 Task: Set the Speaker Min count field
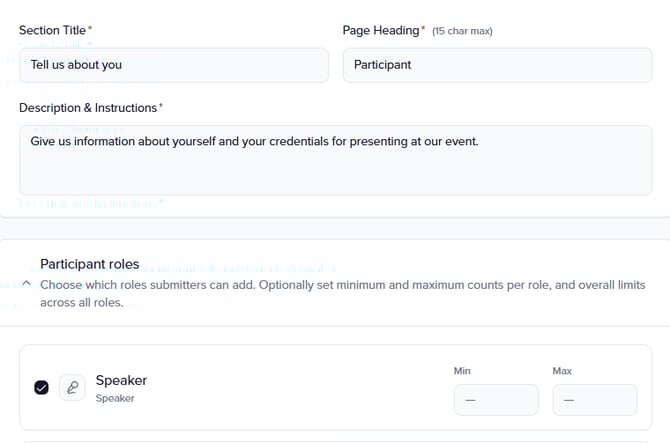click(496, 399)
